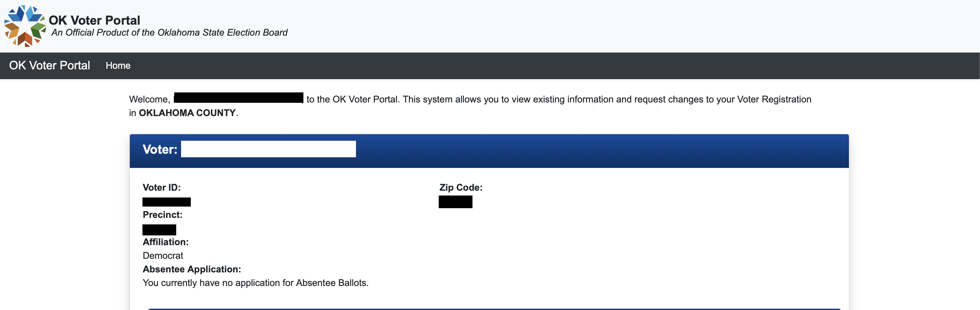Image resolution: width=980 pixels, height=310 pixels.
Task: Click the Democrat affiliation value
Action: pos(163,256)
